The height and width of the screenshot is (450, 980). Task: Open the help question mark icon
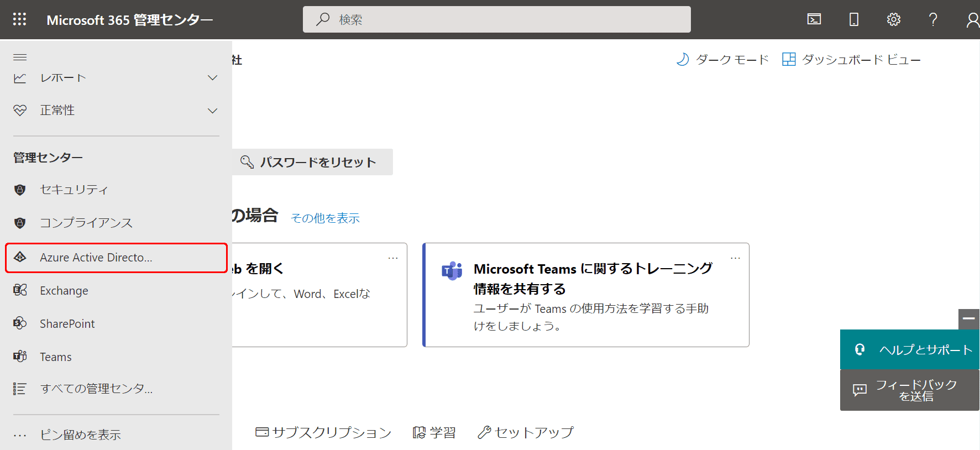tap(933, 19)
